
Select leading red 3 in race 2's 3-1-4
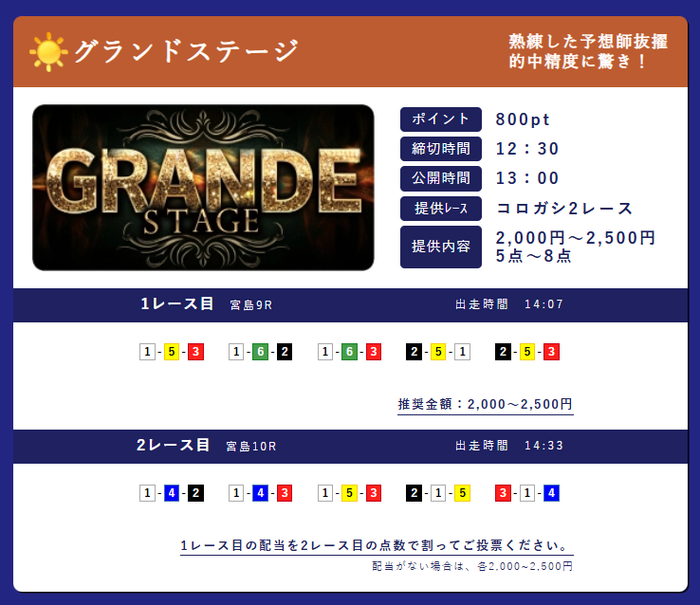tap(503, 493)
